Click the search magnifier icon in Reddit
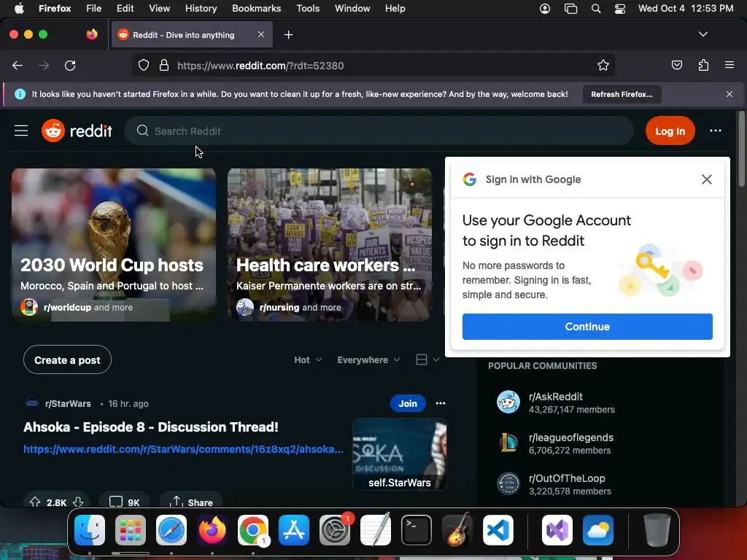 [142, 131]
